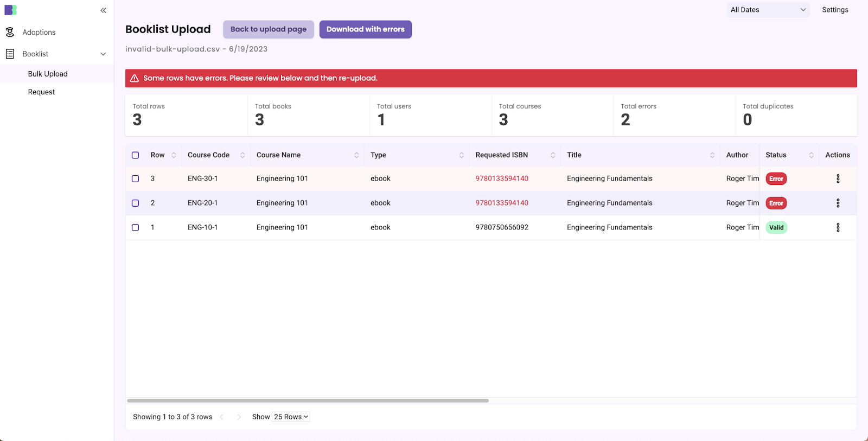Select the checkbox for row 1
Image resolution: width=868 pixels, height=441 pixels.
pyautogui.click(x=136, y=227)
